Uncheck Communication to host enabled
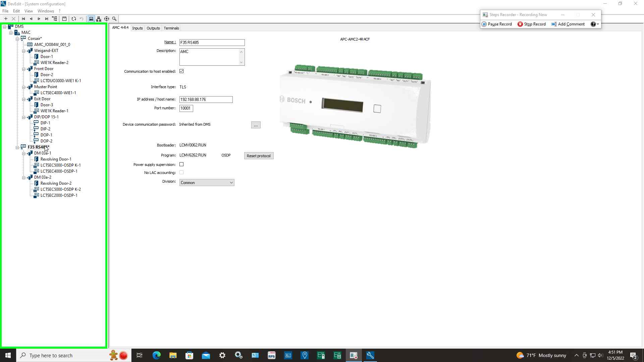 181,71
